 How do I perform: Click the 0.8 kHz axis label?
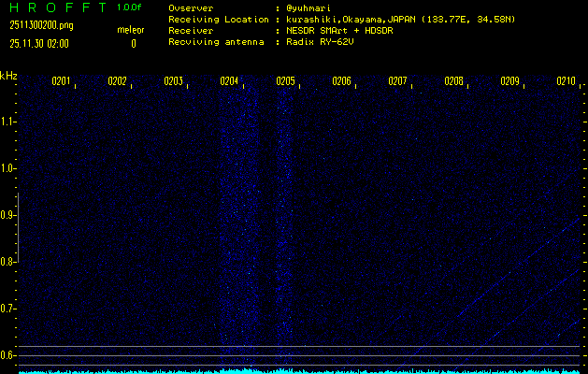pyautogui.click(x=7, y=262)
